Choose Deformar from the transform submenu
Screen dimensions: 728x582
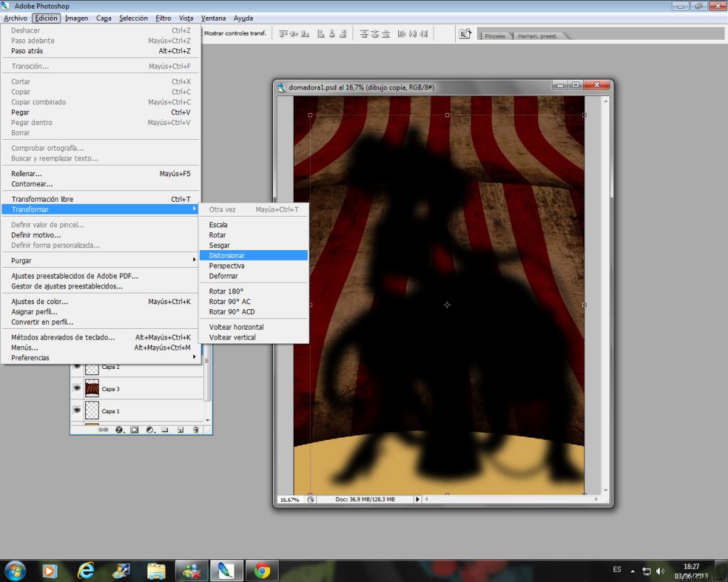click(254, 276)
